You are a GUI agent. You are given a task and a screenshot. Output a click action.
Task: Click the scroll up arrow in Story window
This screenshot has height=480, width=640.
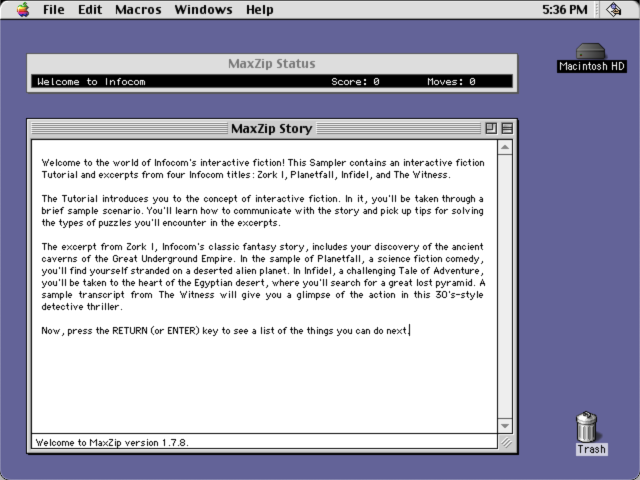pyautogui.click(x=505, y=147)
